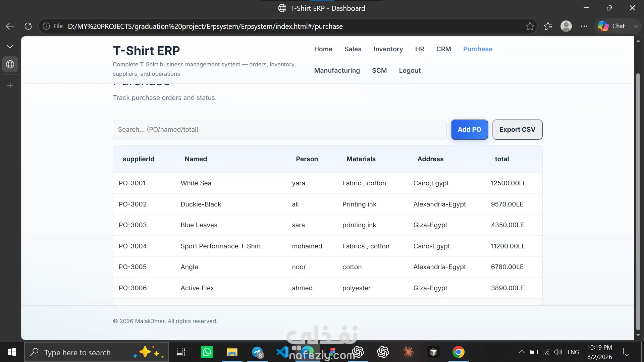Click the polyester materials cell
This screenshot has height=362, width=644.
pyautogui.click(x=357, y=288)
